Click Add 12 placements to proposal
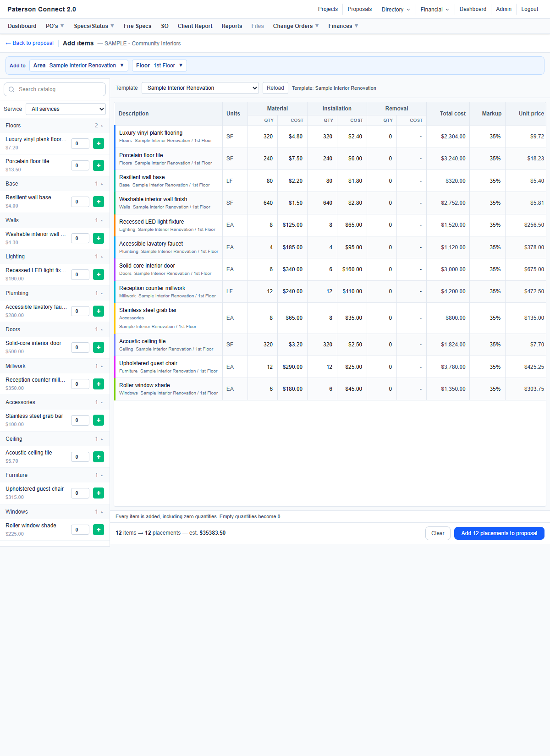The image size is (550, 756). point(499,533)
